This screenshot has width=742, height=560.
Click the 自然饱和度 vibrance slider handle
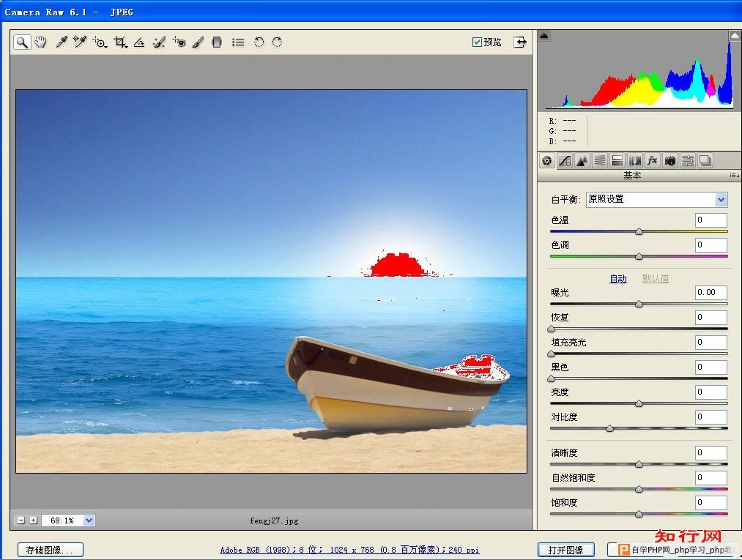pos(639,489)
